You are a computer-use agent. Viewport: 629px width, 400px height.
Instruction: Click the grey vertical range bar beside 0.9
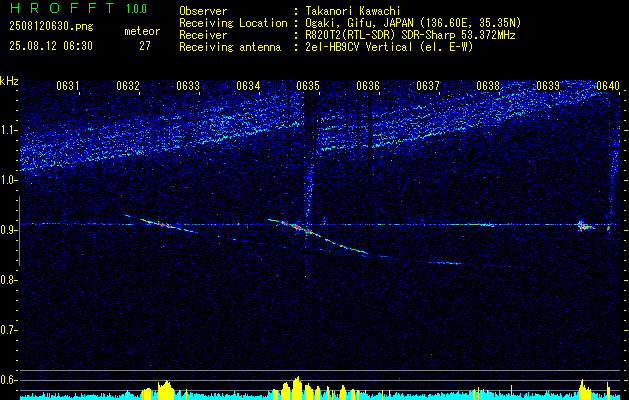19,231
